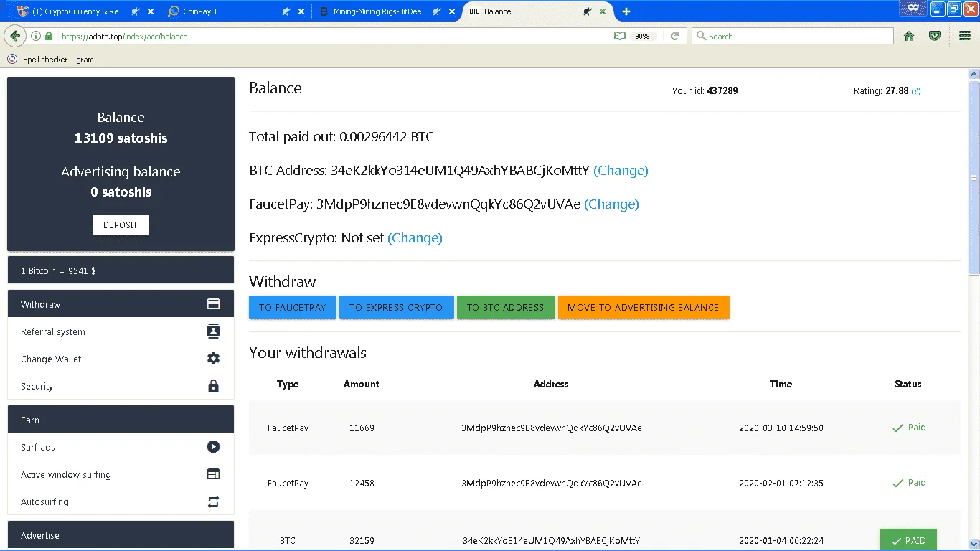Click the Rating help (?) link
Image resolution: width=980 pixels, height=551 pixels.
[x=916, y=91]
